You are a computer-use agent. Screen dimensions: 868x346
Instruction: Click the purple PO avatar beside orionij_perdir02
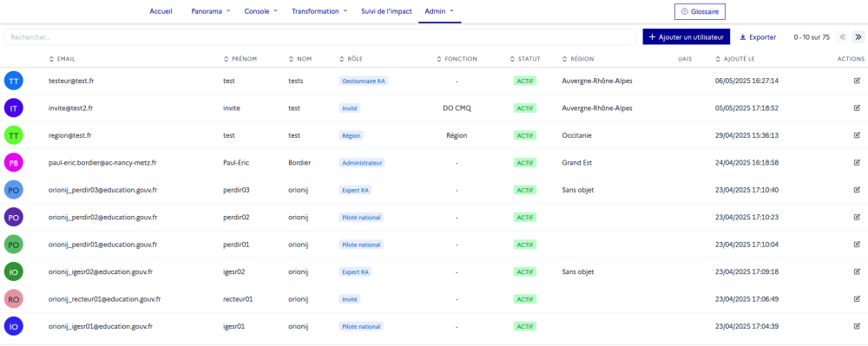click(13, 217)
